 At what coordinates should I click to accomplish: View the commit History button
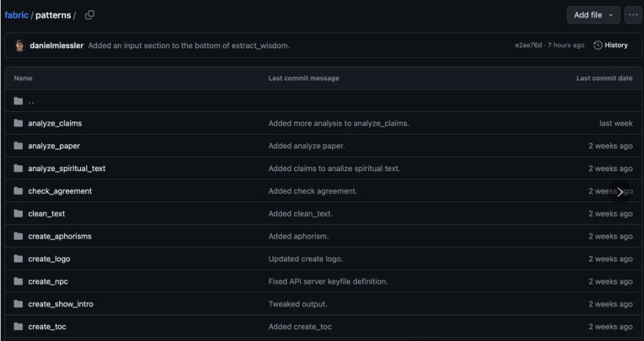pyautogui.click(x=611, y=45)
